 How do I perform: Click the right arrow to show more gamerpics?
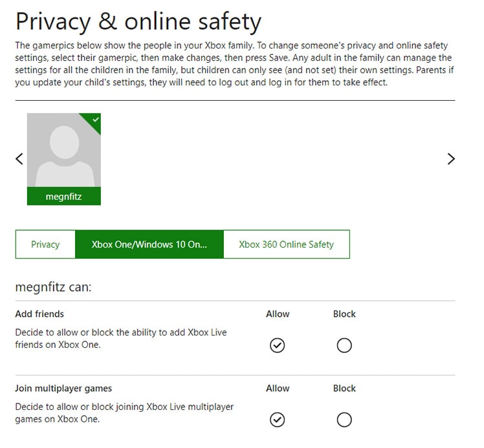click(451, 158)
